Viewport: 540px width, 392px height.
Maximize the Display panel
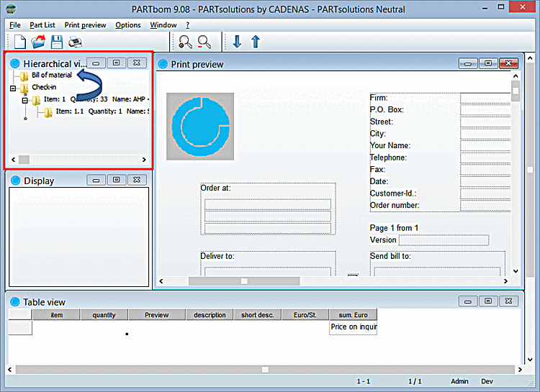click(117, 180)
